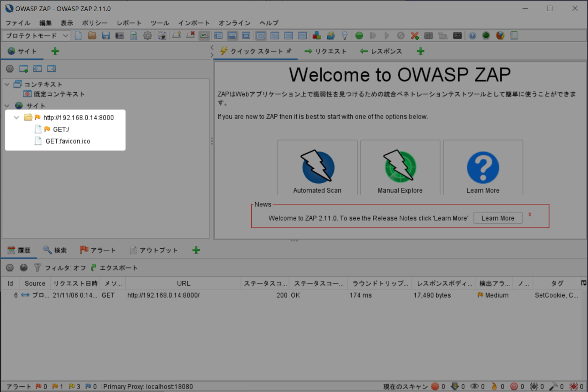Switch to the レスポンス tab
This screenshot has width=588, height=392.
[x=381, y=51]
